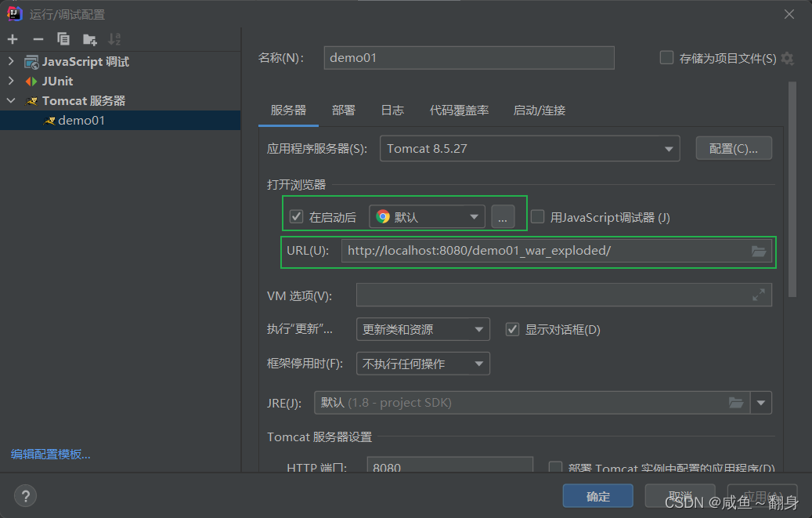
Task: Select the demo01 configuration in tree
Action: (x=120, y=121)
